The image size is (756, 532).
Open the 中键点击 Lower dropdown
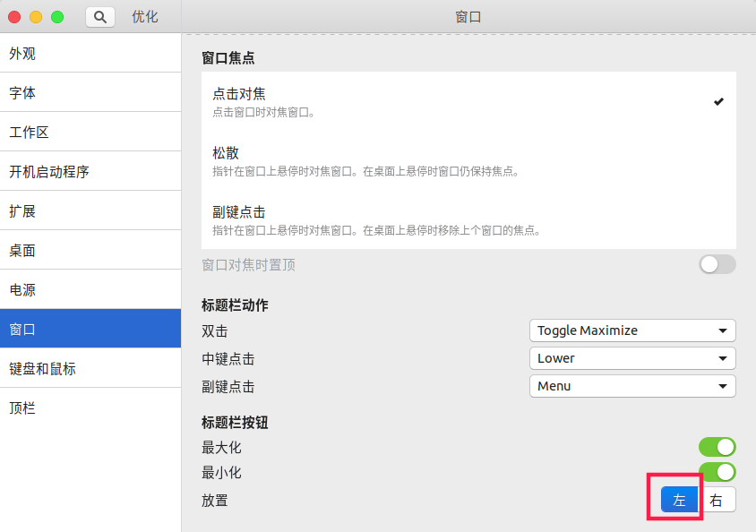[632, 358]
